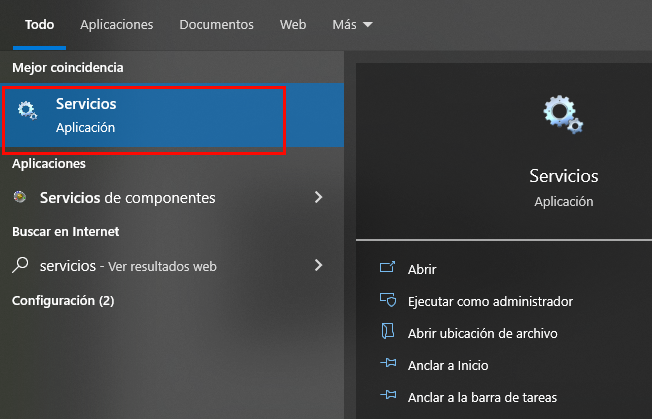Select Abrir ubicación de archivo

click(x=482, y=333)
